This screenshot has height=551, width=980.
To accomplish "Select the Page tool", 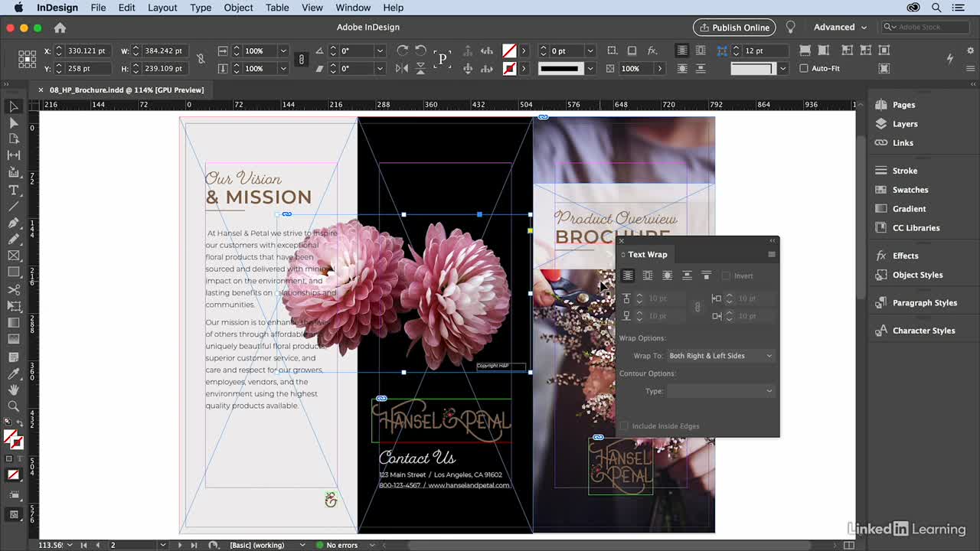I will (14, 139).
